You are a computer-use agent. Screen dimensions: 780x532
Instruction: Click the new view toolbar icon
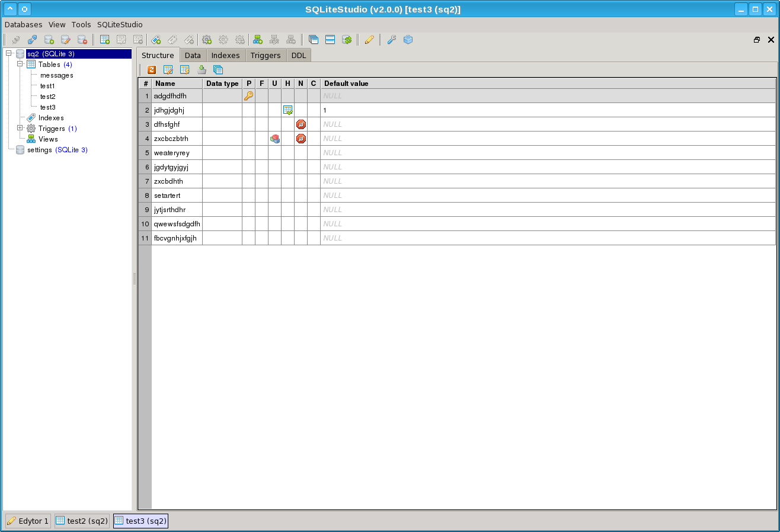258,40
